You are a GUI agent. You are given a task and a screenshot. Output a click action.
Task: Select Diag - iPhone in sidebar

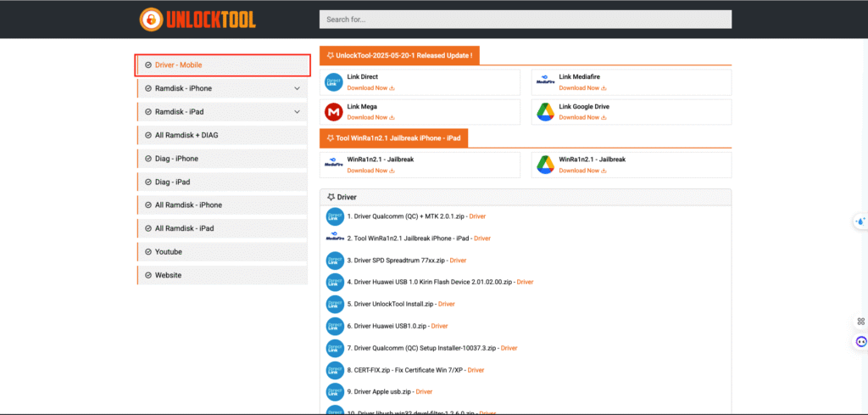(223, 159)
